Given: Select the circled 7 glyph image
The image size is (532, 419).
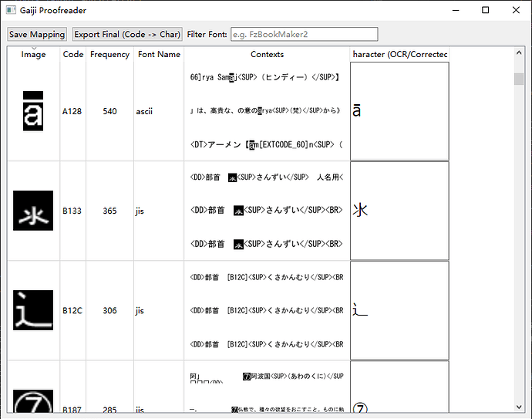Looking at the screenshot, I should (x=33, y=401).
